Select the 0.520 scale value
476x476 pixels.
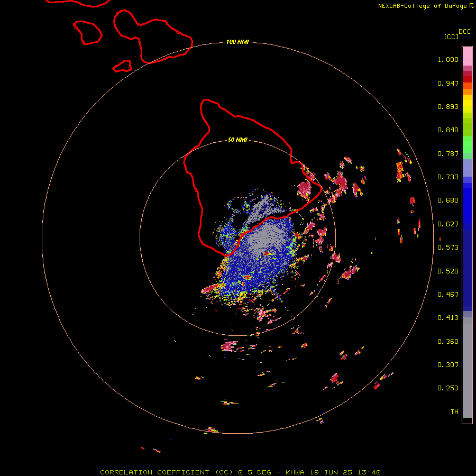coord(448,271)
